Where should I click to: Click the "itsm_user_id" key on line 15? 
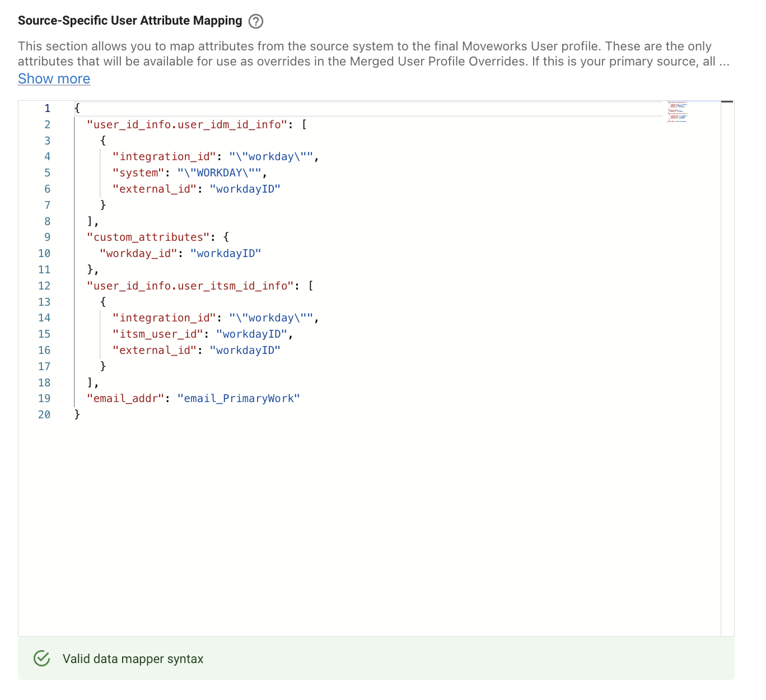pos(158,334)
